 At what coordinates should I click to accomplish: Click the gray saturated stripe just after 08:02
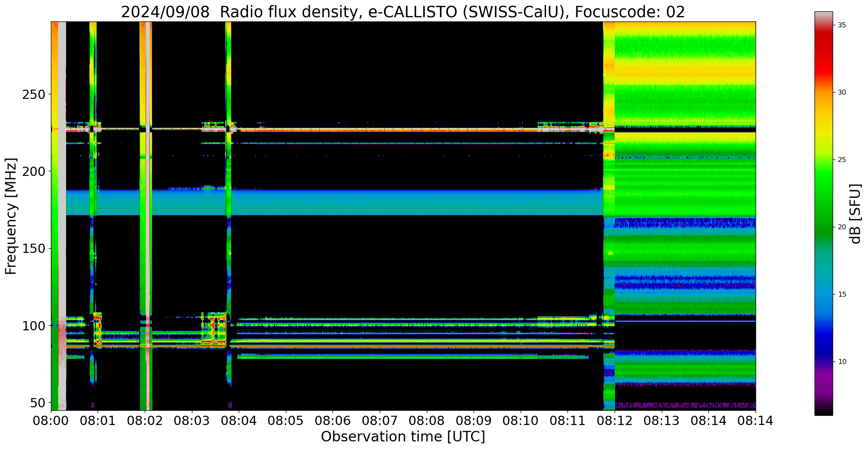point(148,216)
